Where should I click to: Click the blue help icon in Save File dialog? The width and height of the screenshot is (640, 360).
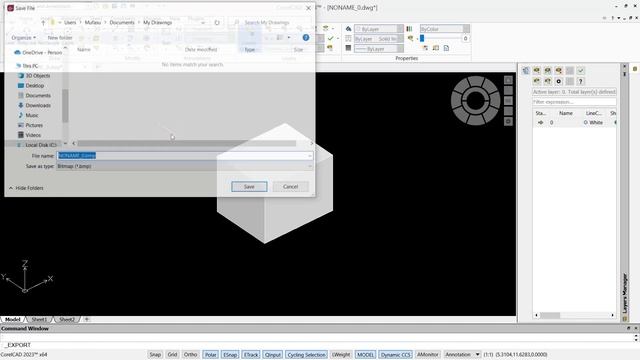tap(306, 38)
